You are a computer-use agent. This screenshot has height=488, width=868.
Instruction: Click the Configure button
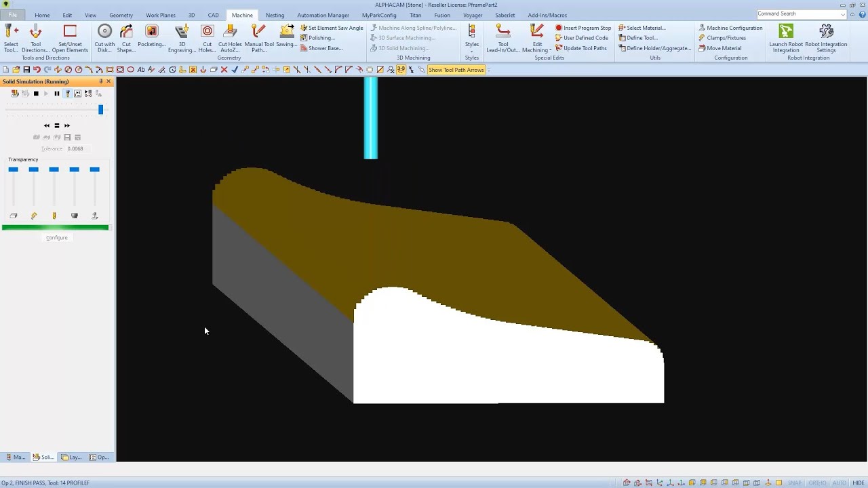tap(57, 238)
